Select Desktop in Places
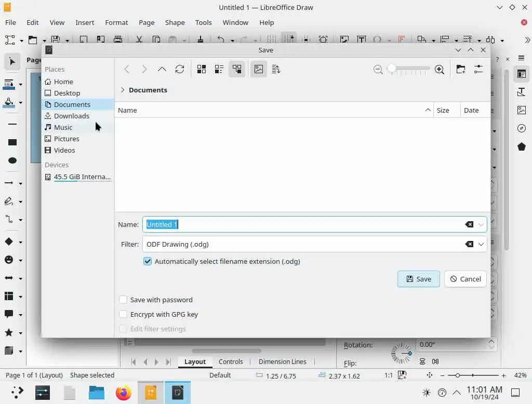Viewport: 532px width, 404px height. tap(78, 93)
